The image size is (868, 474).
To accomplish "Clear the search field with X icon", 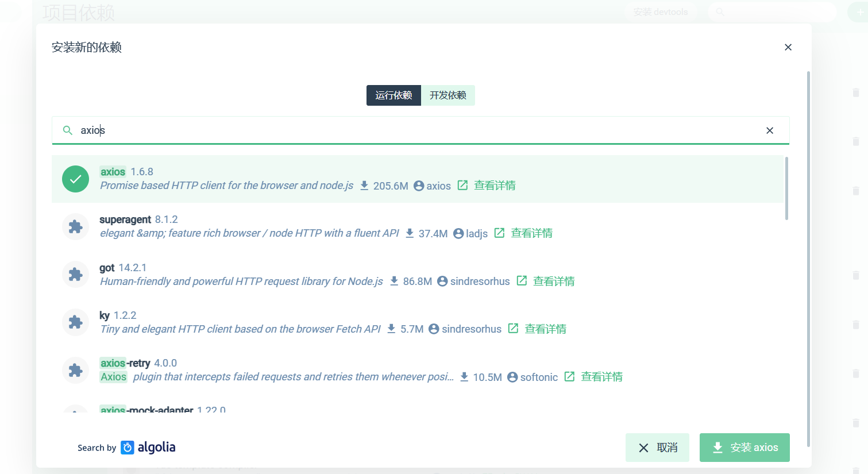I will tap(770, 130).
